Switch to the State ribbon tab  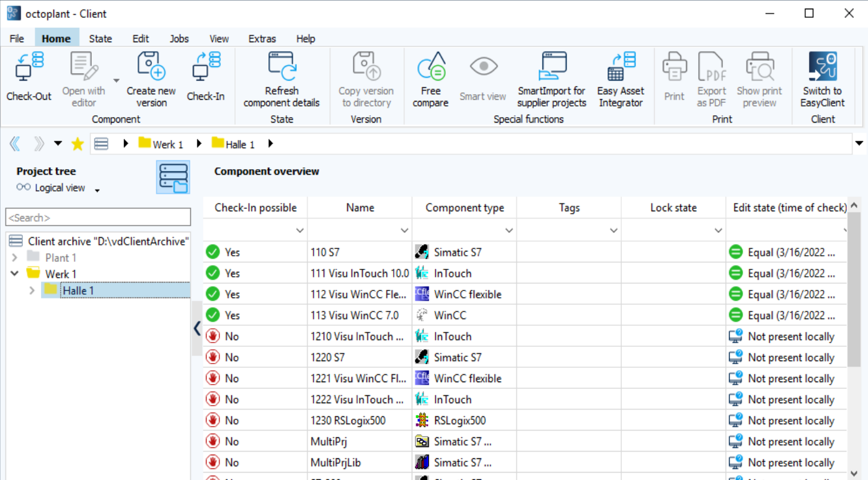coord(100,38)
